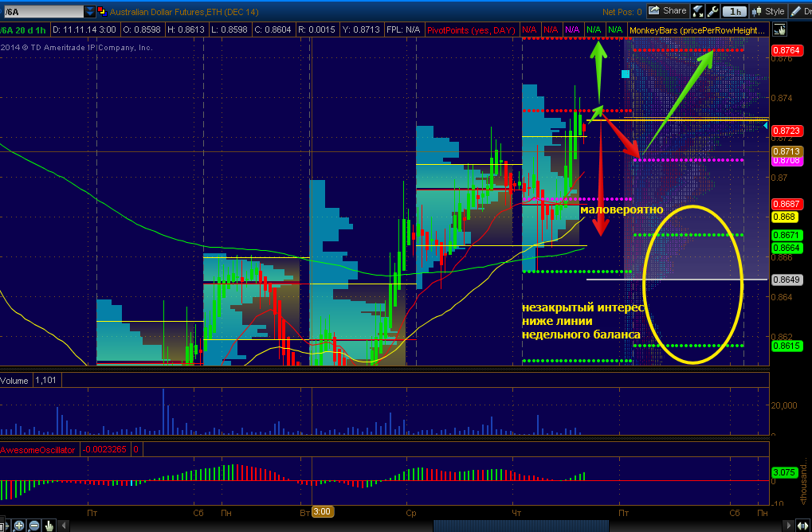The width and height of the screenshot is (812, 532).
Task: Click the Australian Dollar Futures title text
Action: coord(184,12)
